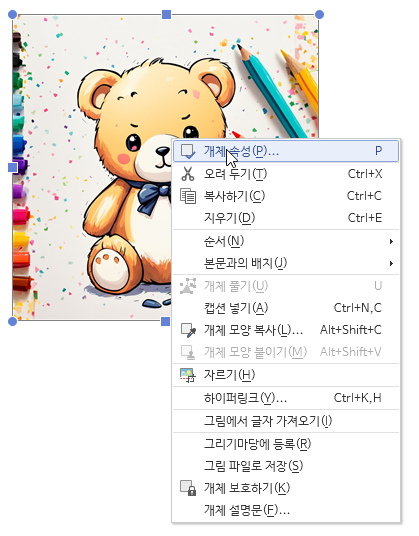The height and width of the screenshot is (536, 419).
Task: Open 개체 속성(P) from context menu
Action: 286,151
